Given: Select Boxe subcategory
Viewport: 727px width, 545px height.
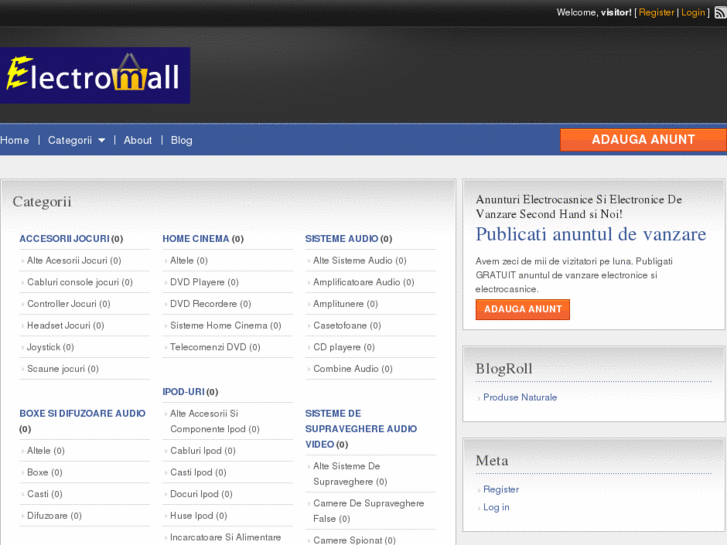Looking at the screenshot, I should (38, 472).
